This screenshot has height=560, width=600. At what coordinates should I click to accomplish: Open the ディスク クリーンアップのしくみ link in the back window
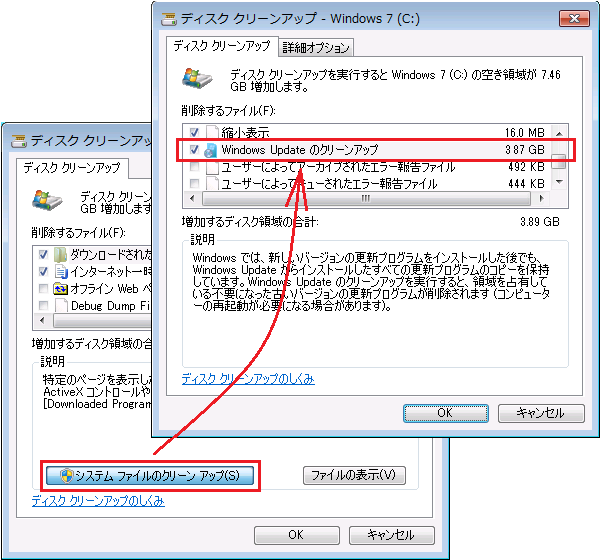tap(98, 501)
